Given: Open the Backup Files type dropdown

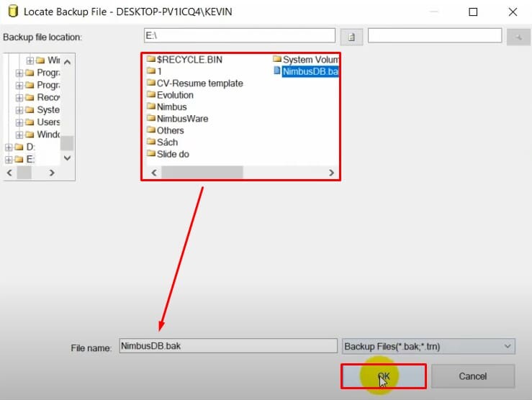Looking at the screenshot, I should 428,347.
